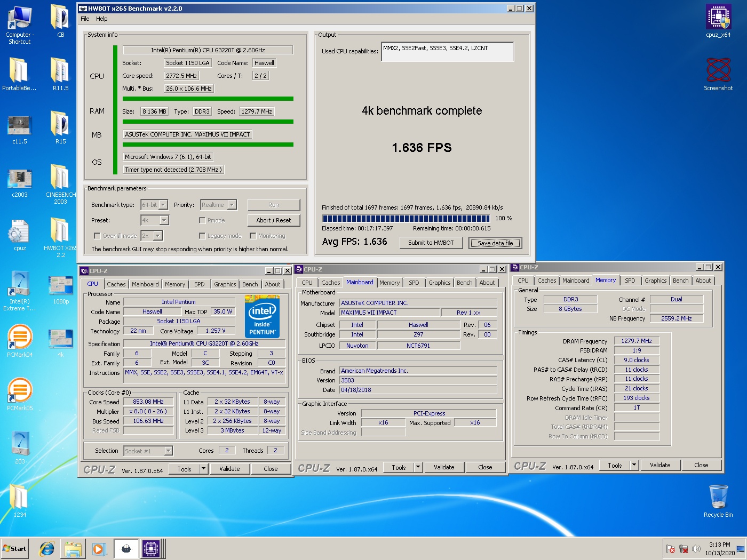747x560 pixels.
Task: Click Close in CPU-Z Mainboard window
Action: (485, 468)
